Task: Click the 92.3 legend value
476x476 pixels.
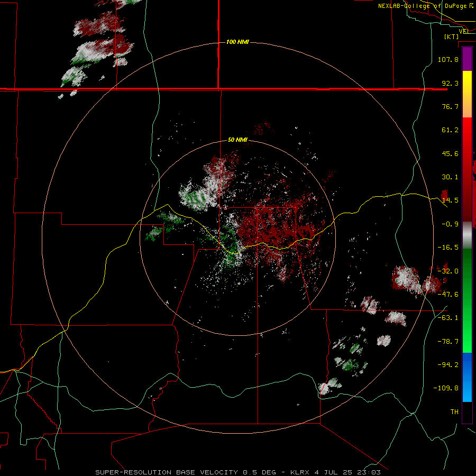Action: [x=450, y=83]
